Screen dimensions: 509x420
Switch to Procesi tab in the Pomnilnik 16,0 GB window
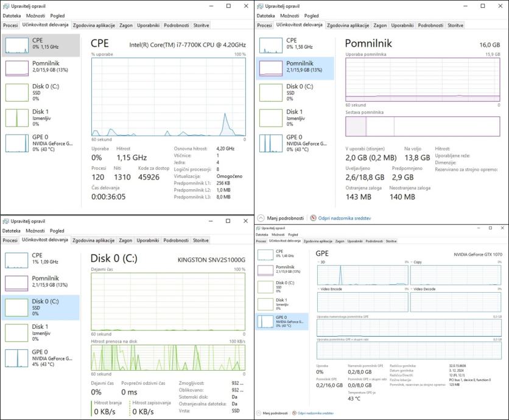coord(264,26)
